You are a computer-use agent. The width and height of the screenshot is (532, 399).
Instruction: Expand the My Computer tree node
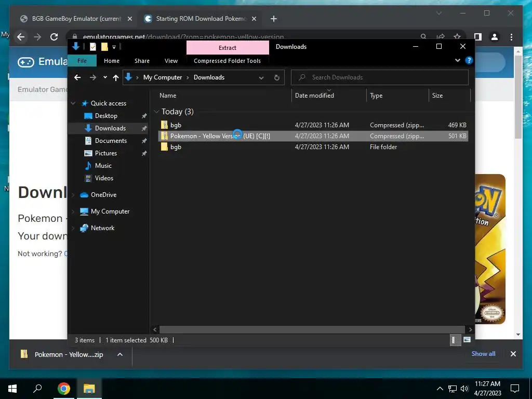coord(73,211)
